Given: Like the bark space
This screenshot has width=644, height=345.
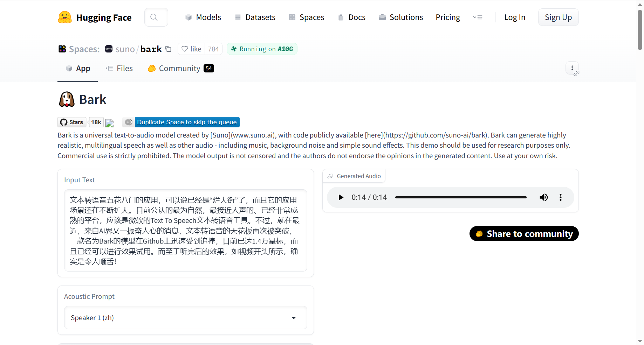Looking at the screenshot, I should tap(191, 49).
